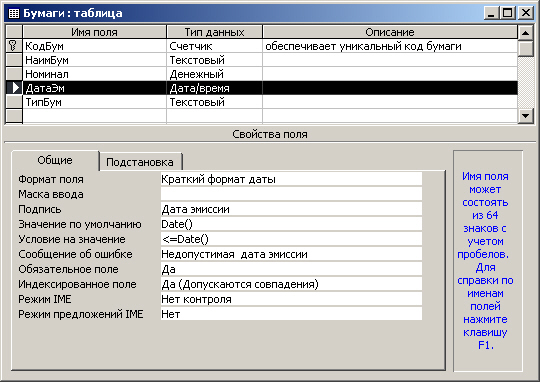Image resolution: width=540 pixels, height=382 pixels.
Task: Click the Условие на значение field
Action: point(291,239)
